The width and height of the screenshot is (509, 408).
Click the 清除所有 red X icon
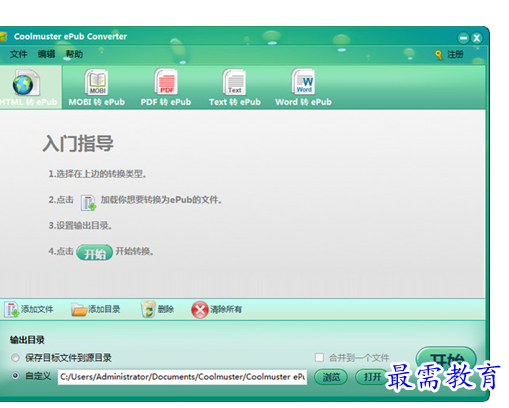(x=200, y=310)
